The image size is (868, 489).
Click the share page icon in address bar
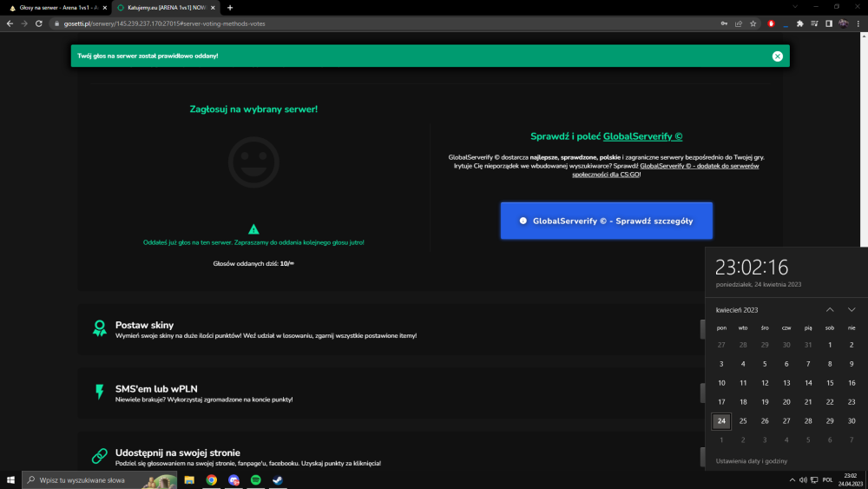tap(739, 23)
